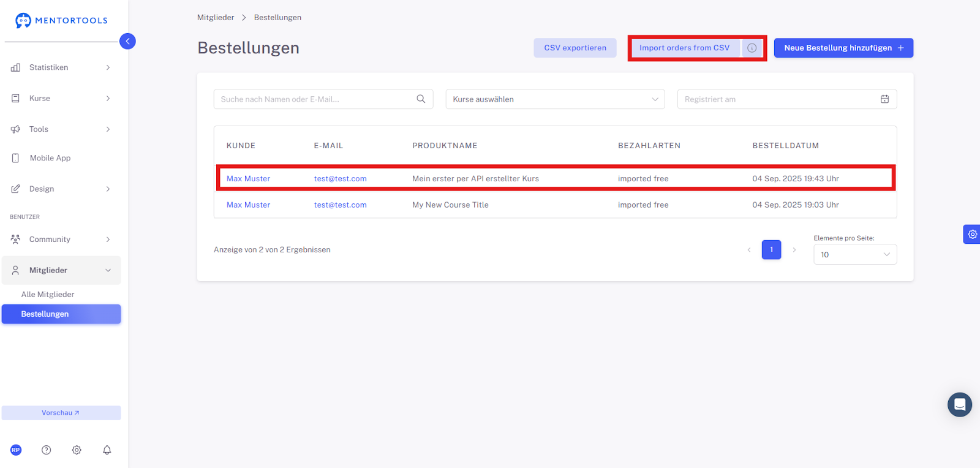Open the Kurse auswählen dropdown
The height and width of the screenshot is (468, 980).
pyautogui.click(x=555, y=99)
